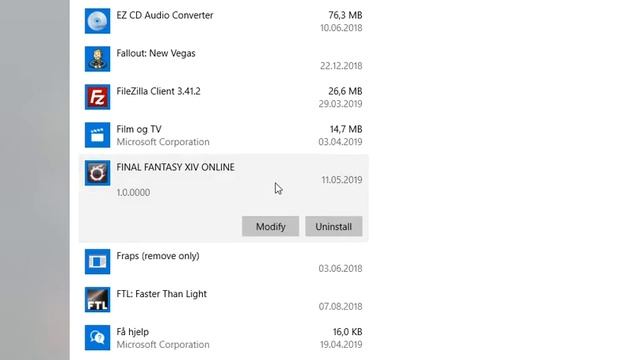Click the 14,7 MB size of Film og TV

coord(346,129)
